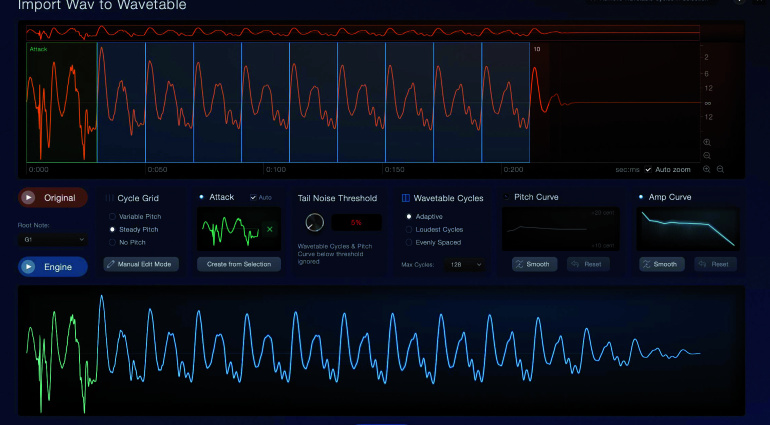Click the Tail Noise Threshold knob
This screenshot has height=425, width=770.
click(x=315, y=223)
